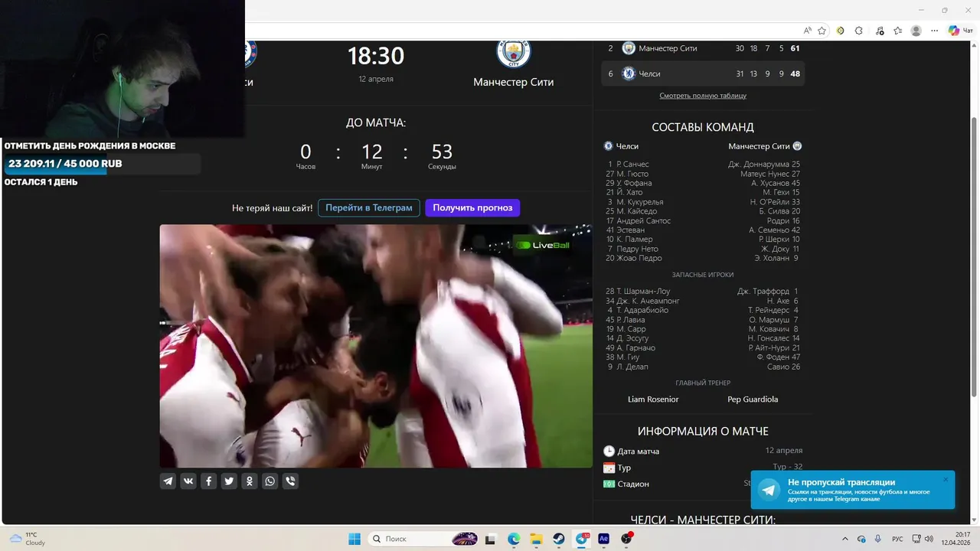This screenshot has height=551, width=980.
Task: Open Task View on the taskbar
Action: 491,539
